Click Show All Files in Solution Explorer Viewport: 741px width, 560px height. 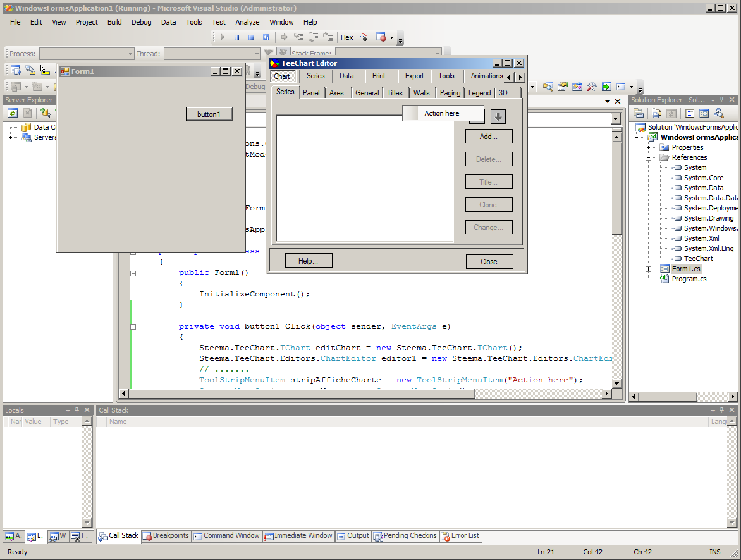pos(657,113)
